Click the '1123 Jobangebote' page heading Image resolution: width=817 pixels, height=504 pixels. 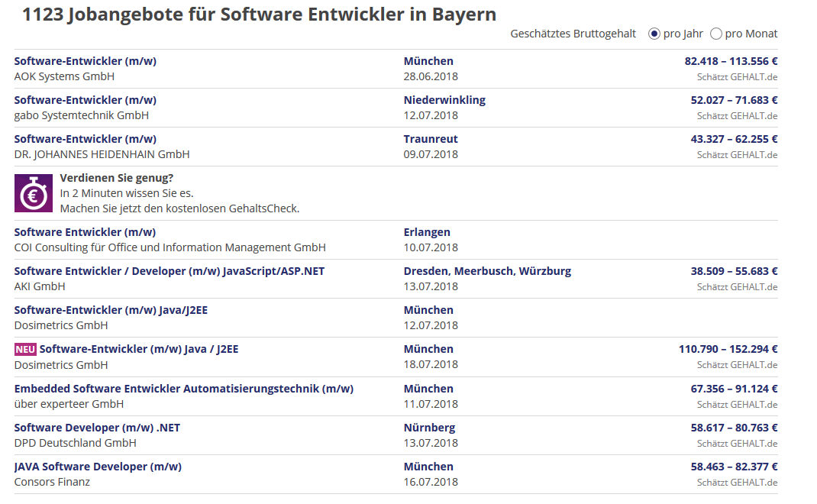(259, 15)
